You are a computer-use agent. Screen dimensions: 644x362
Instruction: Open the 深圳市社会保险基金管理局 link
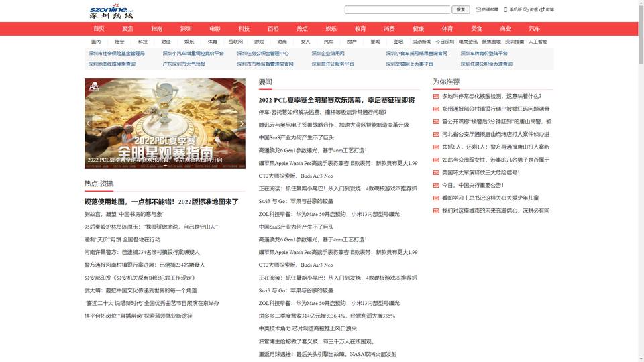coord(117,54)
